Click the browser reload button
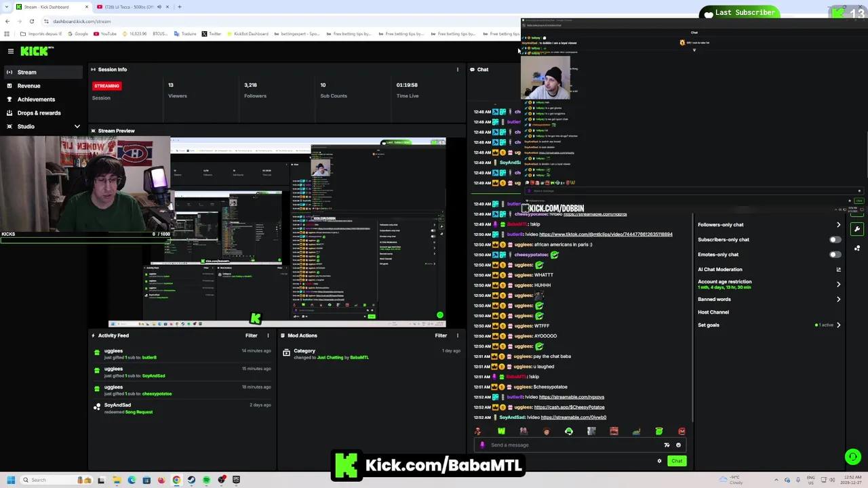The width and height of the screenshot is (868, 488). tap(31, 21)
